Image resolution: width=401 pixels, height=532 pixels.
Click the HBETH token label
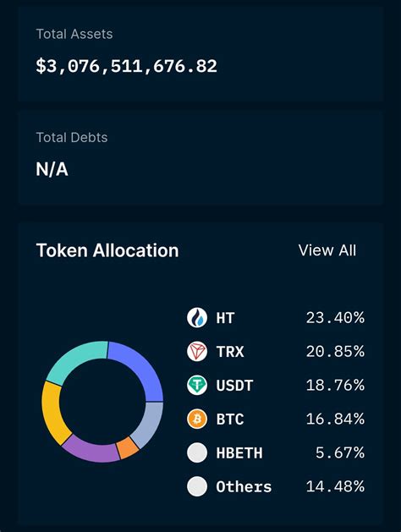[x=239, y=453]
